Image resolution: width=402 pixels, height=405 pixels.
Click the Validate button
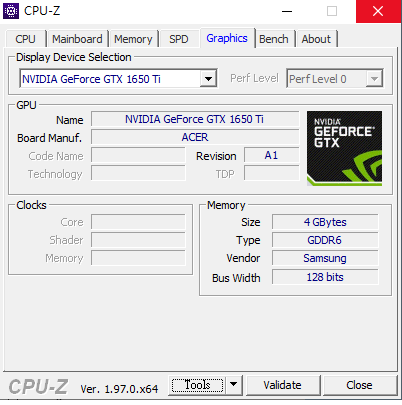[282, 385]
